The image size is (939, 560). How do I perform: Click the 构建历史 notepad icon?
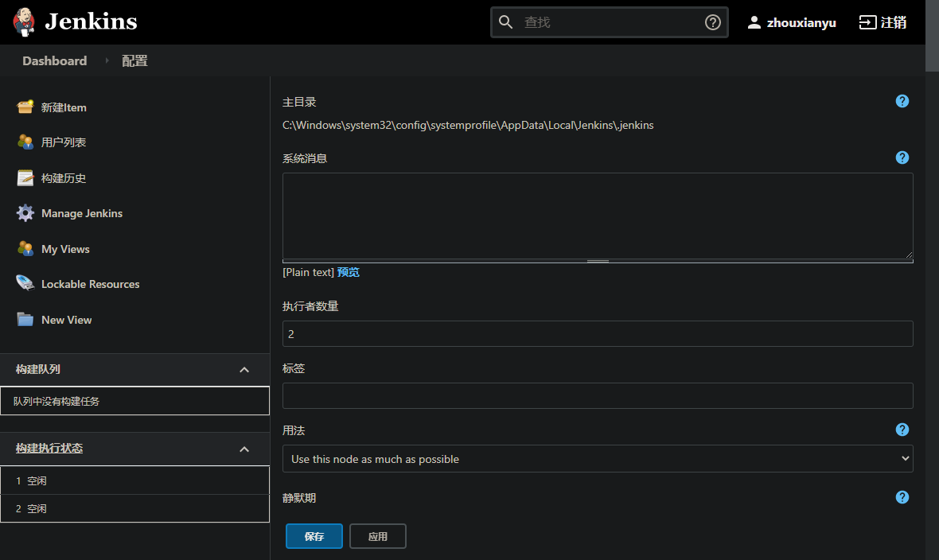click(x=25, y=178)
